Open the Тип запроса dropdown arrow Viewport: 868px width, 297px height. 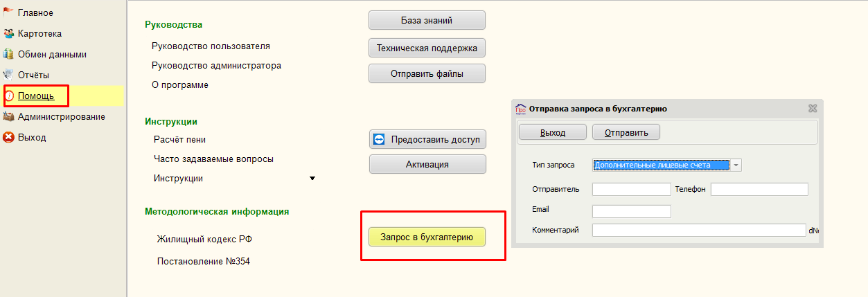coord(736,165)
